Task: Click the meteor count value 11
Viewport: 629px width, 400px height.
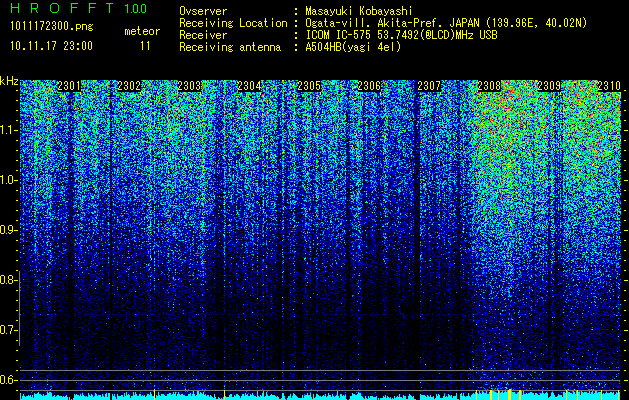Action: [x=145, y=46]
